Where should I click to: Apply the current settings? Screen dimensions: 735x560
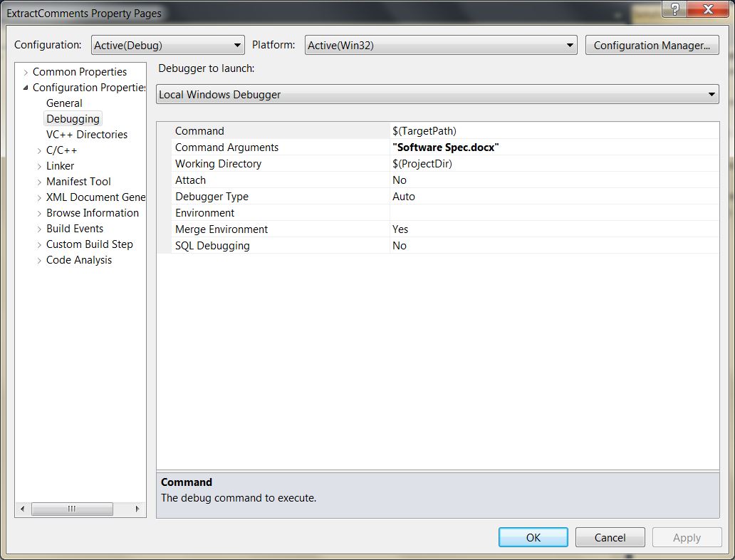tap(686, 537)
